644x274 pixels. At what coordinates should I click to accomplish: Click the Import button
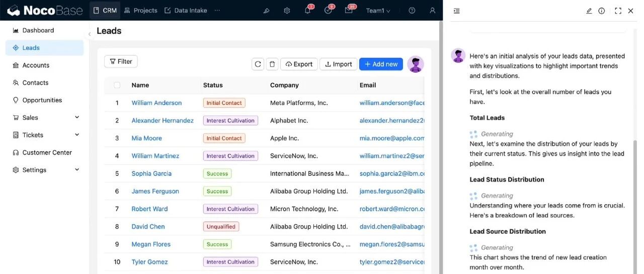click(x=338, y=64)
